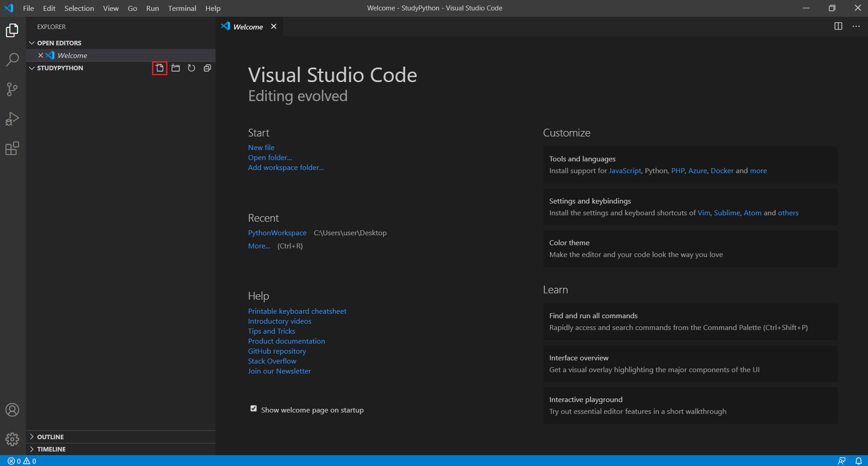Install Atom keybindings link
Image resolution: width=868 pixels, height=466 pixels.
(752, 213)
